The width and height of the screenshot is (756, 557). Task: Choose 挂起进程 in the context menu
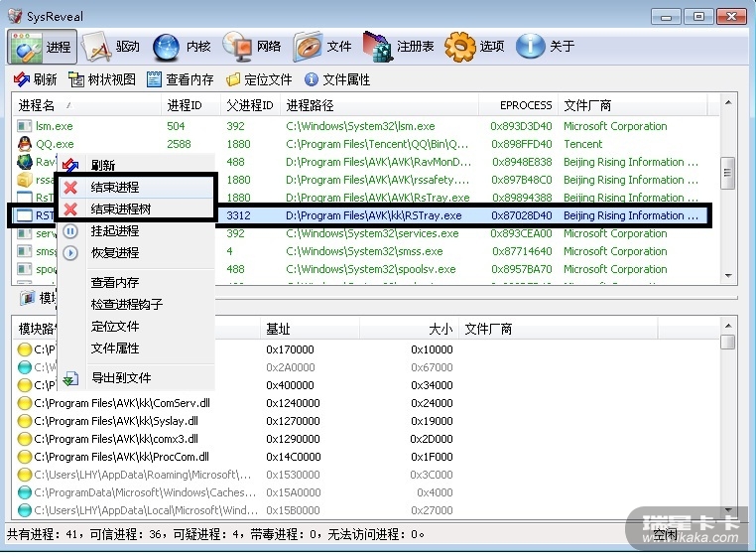(136, 231)
